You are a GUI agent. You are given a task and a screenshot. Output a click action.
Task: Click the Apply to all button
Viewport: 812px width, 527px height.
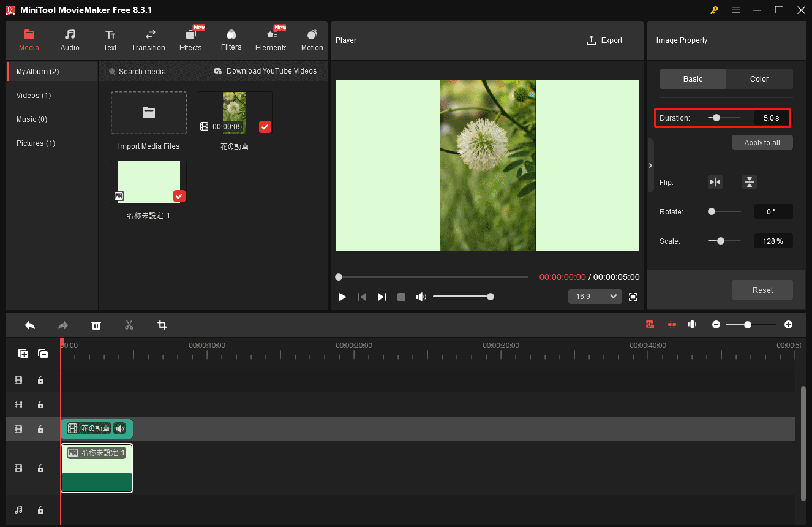pyautogui.click(x=762, y=143)
